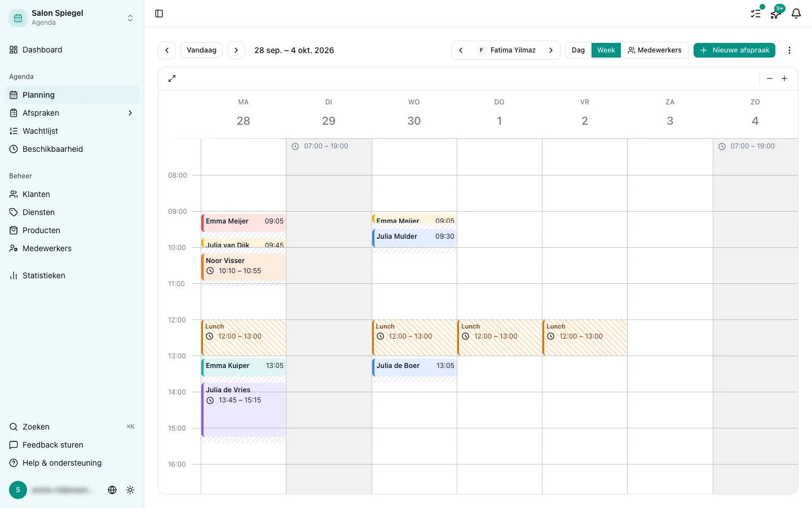812x508 pixels.
Task: Go to next week
Action: click(x=236, y=50)
